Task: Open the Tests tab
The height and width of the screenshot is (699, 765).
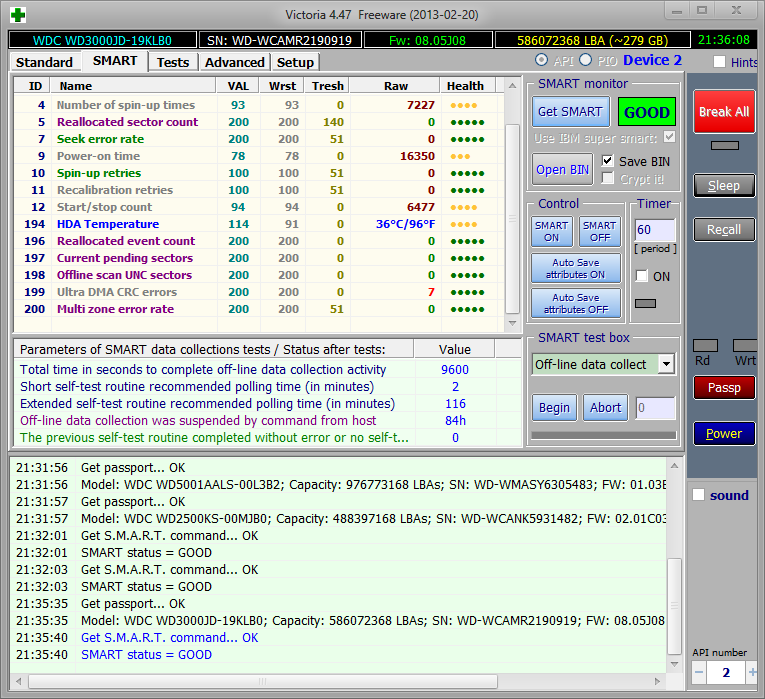Action: tap(173, 62)
